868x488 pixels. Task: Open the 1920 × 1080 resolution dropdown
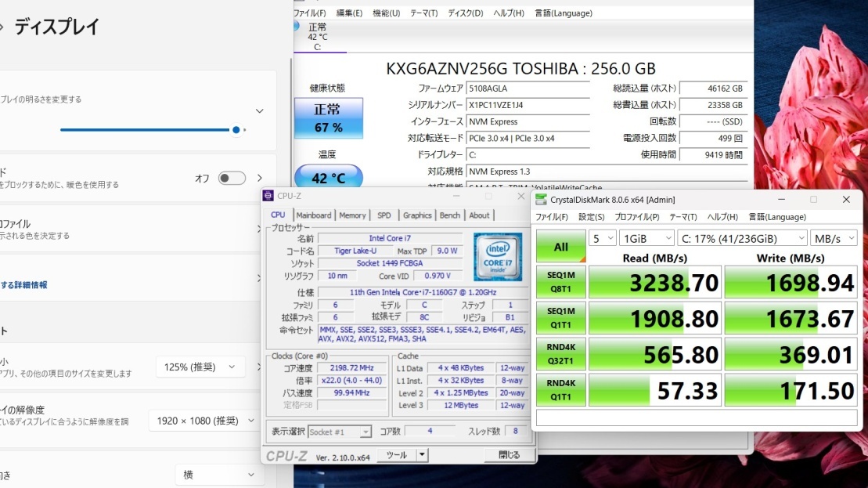coord(203,421)
